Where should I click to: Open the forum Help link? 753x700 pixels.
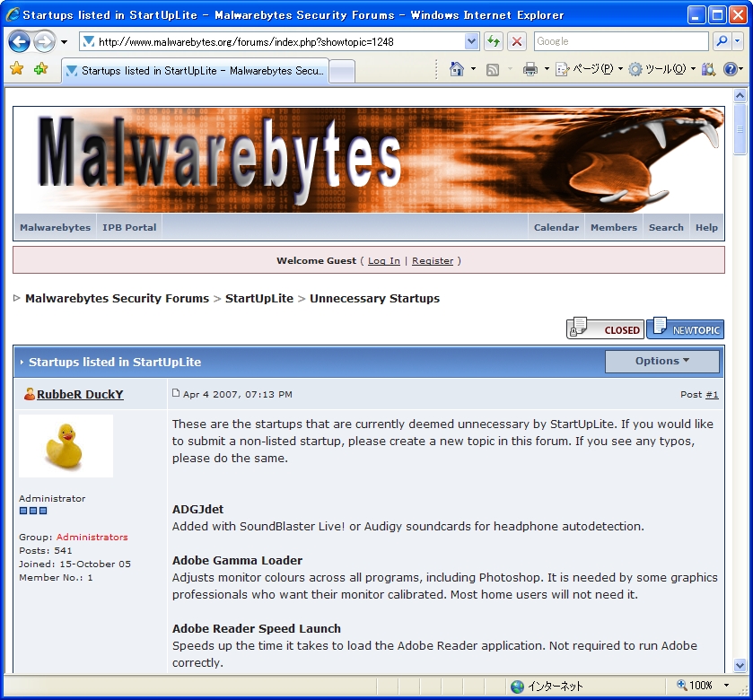coord(706,228)
